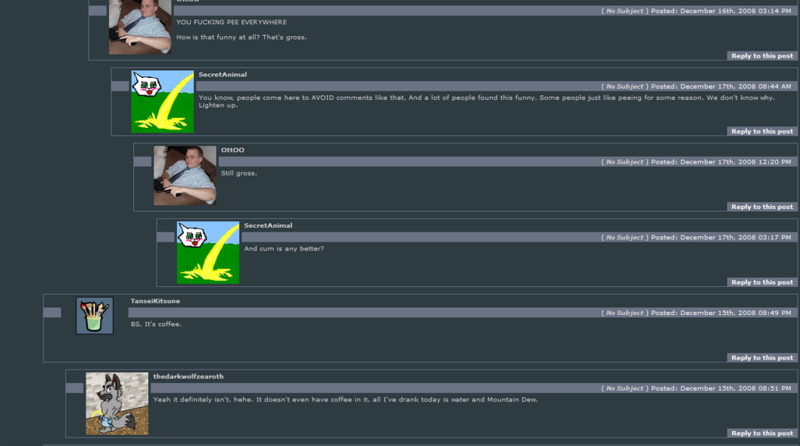The width and height of the screenshot is (800, 446).
Task: Reply to SecretAnimal's 08:44 AM post
Action: [x=762, y=132]
